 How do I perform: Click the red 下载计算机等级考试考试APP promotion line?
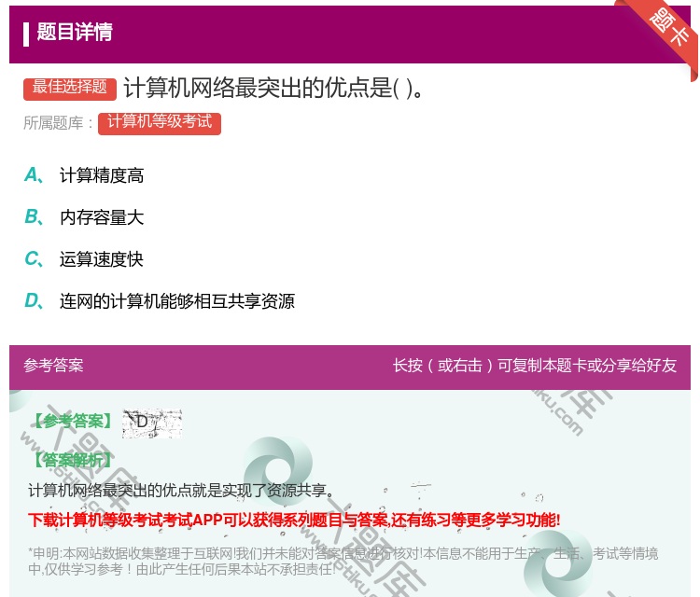coord(294,520)
